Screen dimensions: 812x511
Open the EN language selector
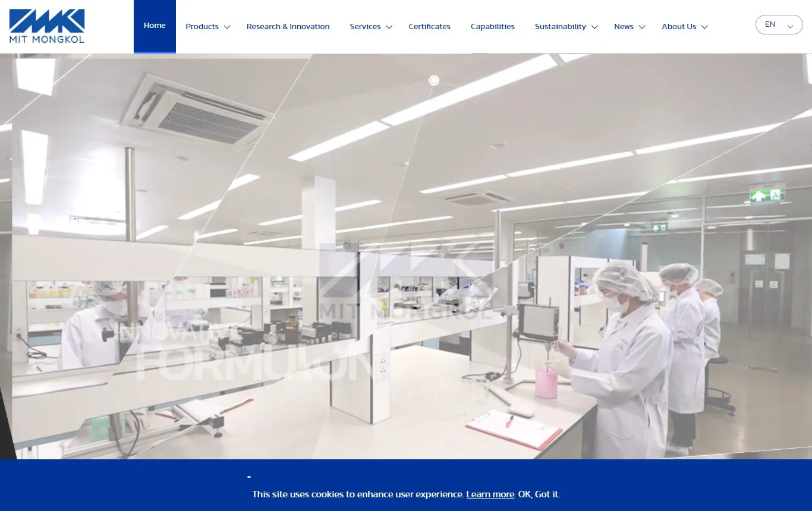pos(779,25)
